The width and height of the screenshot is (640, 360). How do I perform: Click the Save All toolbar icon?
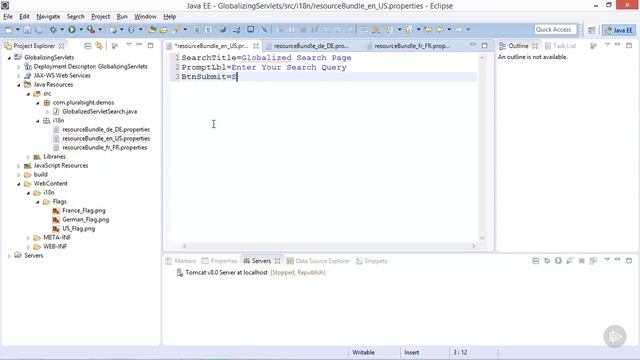click(x=39, y=29)
